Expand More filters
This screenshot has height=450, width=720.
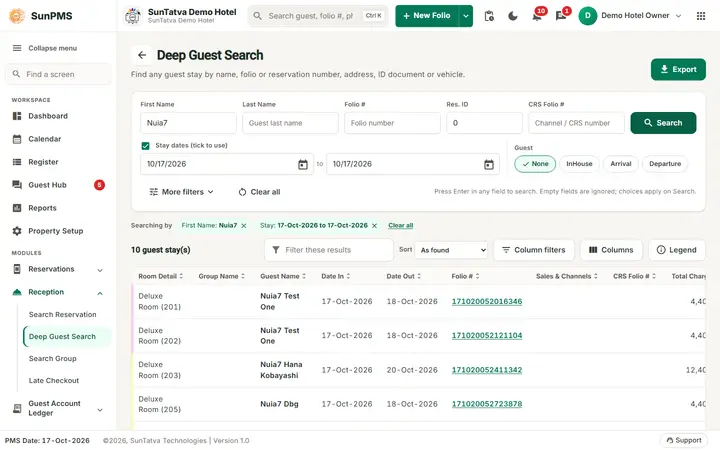point(181,192)
